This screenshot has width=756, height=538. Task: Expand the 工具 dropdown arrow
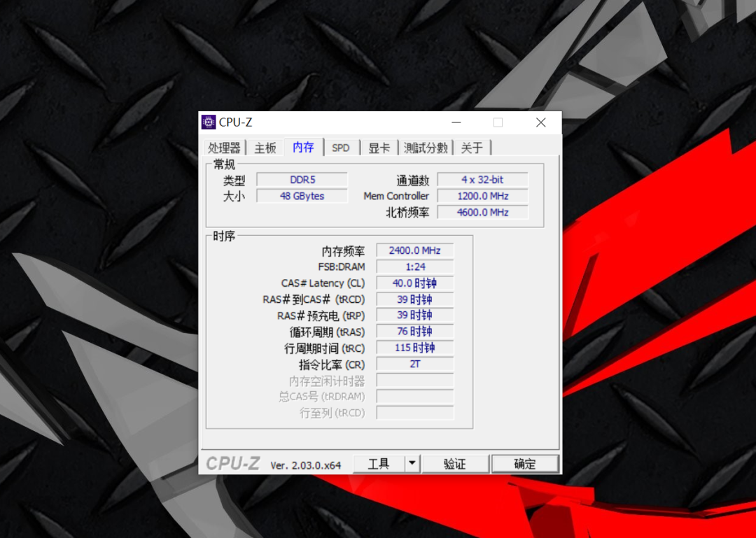coord(412,464)
